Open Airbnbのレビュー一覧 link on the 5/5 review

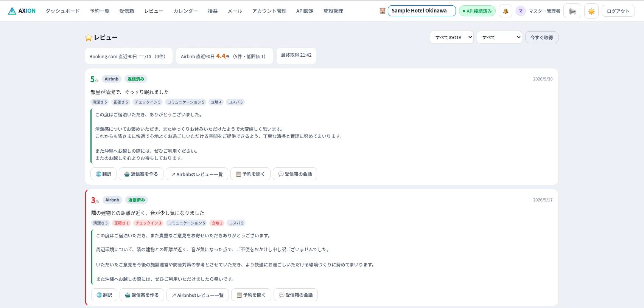click(197, 174)
